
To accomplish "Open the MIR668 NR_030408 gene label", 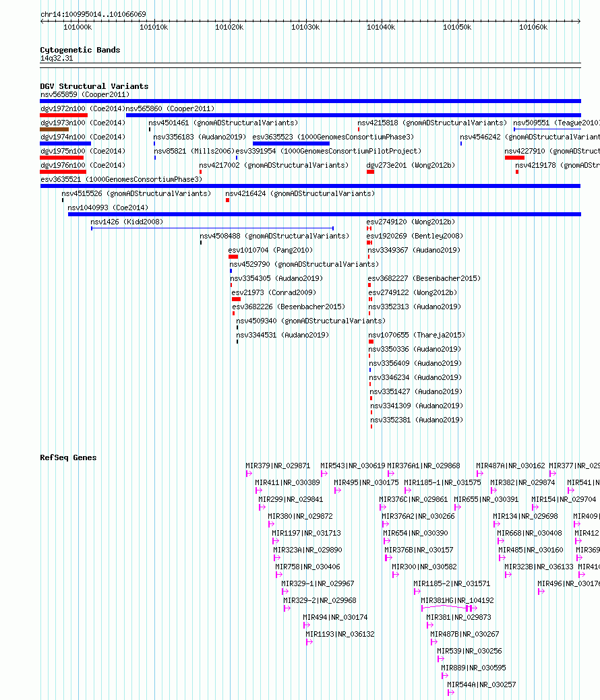I will [x=529, y=533].
